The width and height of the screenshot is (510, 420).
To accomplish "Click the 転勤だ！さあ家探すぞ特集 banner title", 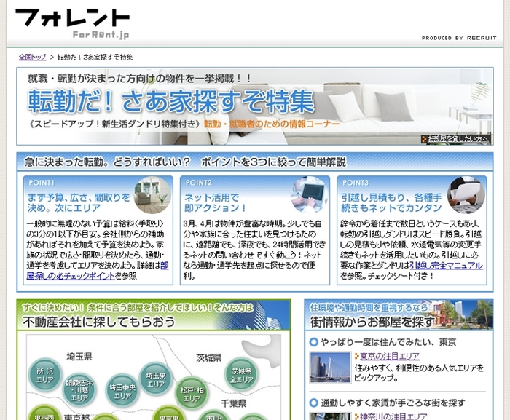I will tap(171, 101).
